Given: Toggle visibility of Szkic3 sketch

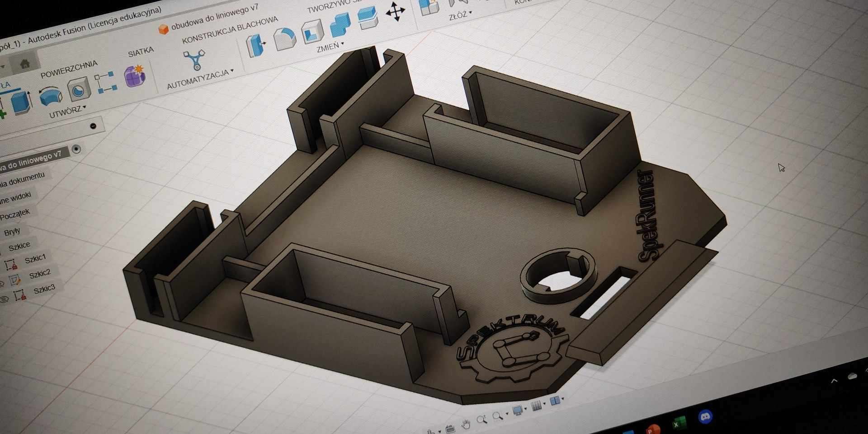Looking at the screenshot, I should 4,299.
